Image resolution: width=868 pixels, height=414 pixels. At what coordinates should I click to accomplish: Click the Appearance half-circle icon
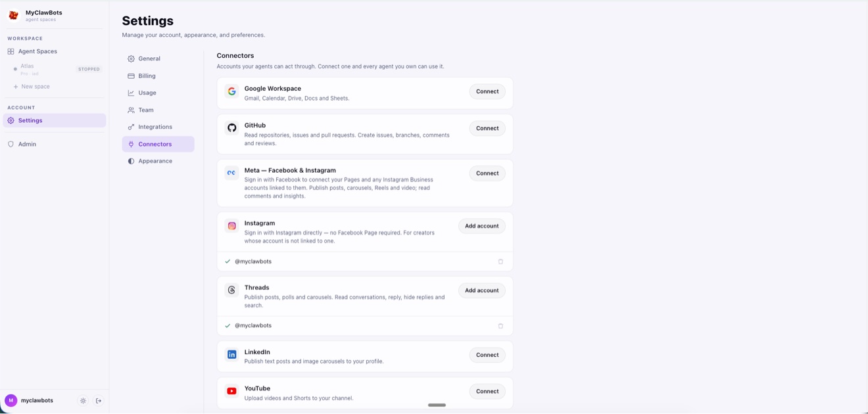(131, 161)
